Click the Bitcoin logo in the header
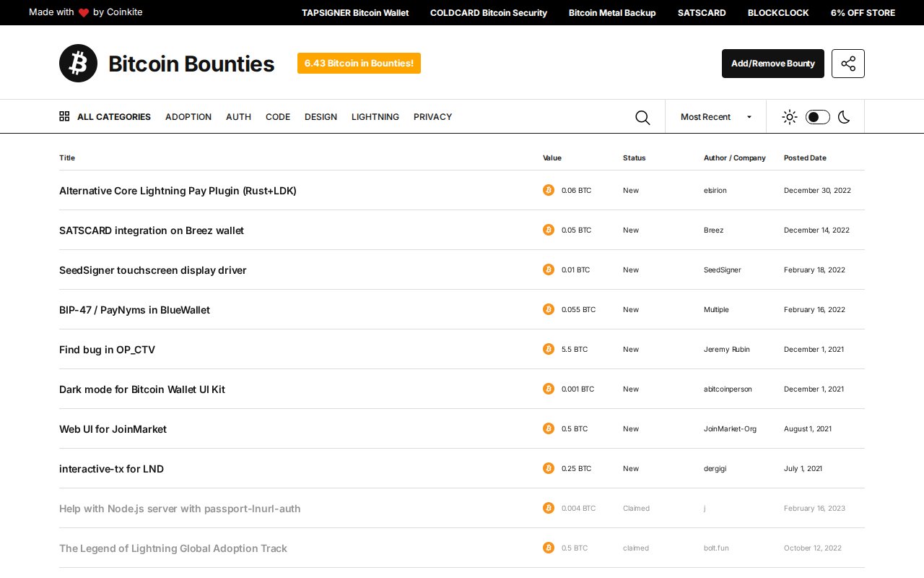This screenshot has width=924, height=578. [x=78, y=63]
